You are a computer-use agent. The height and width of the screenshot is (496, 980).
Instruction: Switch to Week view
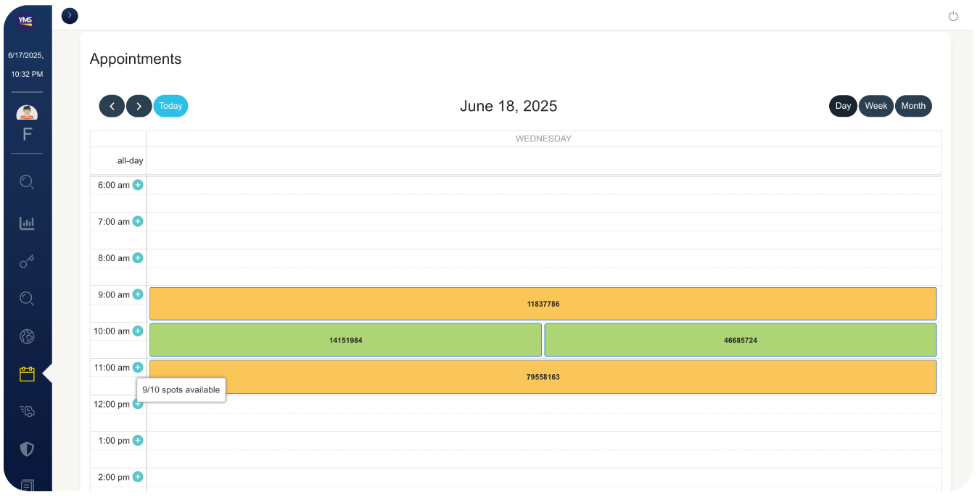pos(876,106)
